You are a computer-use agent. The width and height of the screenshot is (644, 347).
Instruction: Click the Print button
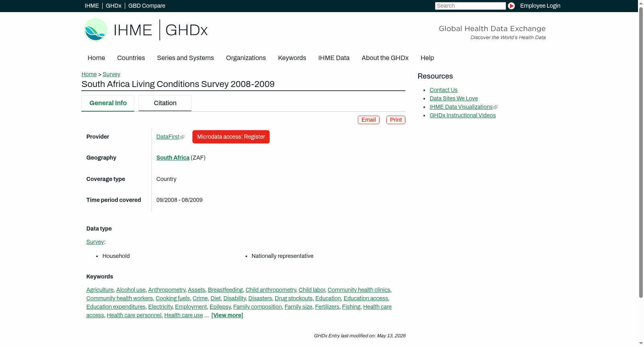click(396, 120)
